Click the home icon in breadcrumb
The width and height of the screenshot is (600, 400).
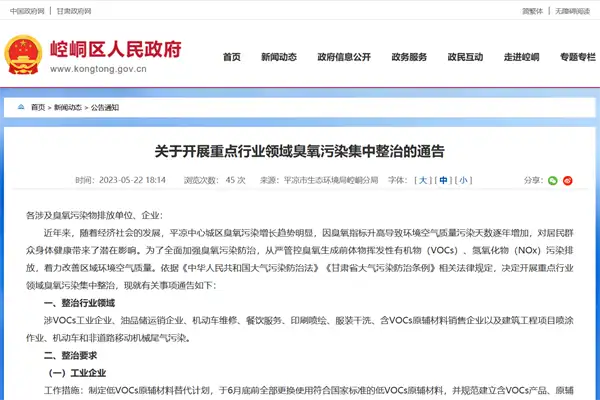pos(20,106)
